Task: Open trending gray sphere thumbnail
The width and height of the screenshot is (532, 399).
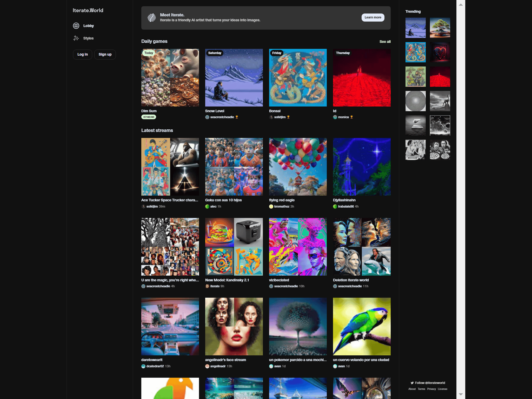Action: coord(416,101)
